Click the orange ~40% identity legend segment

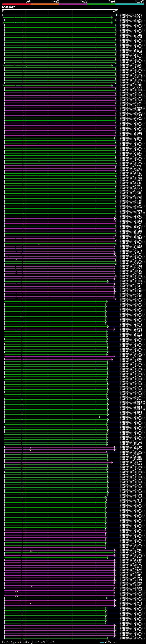point(45,4)
